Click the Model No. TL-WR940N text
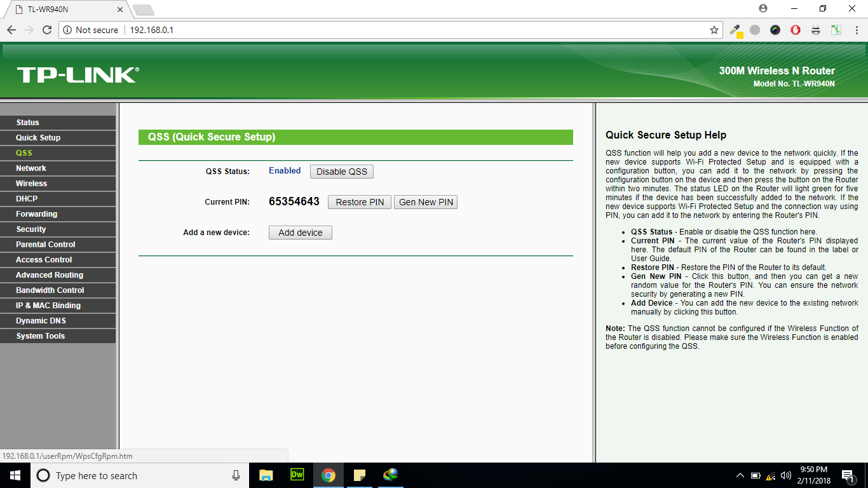The width and height of the screenshot is (868, 488). [x=794, y=83]
